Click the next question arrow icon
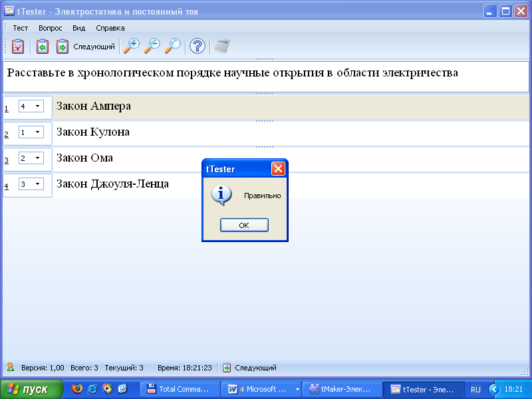 click(63, 47)
